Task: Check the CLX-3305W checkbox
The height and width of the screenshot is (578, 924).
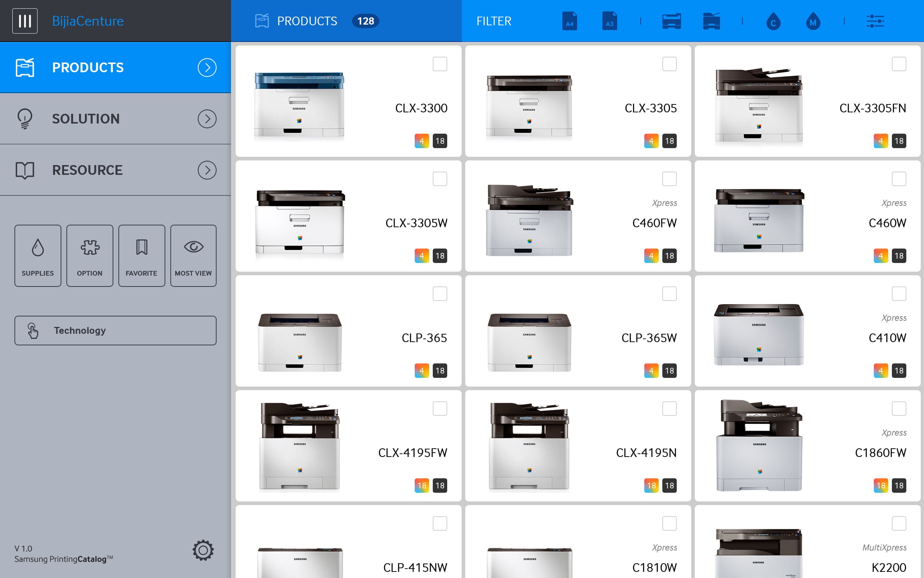Action: coord(440,179)
